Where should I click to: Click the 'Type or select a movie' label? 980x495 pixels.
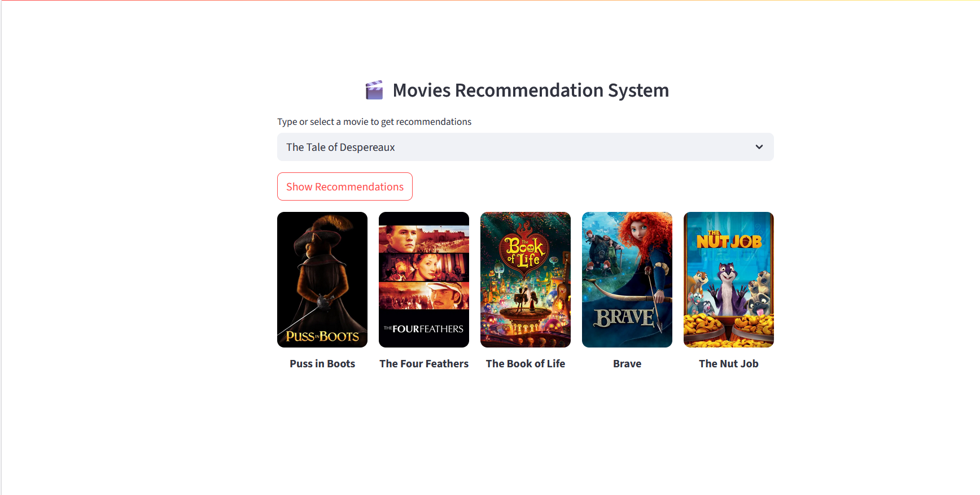(374, 121)
